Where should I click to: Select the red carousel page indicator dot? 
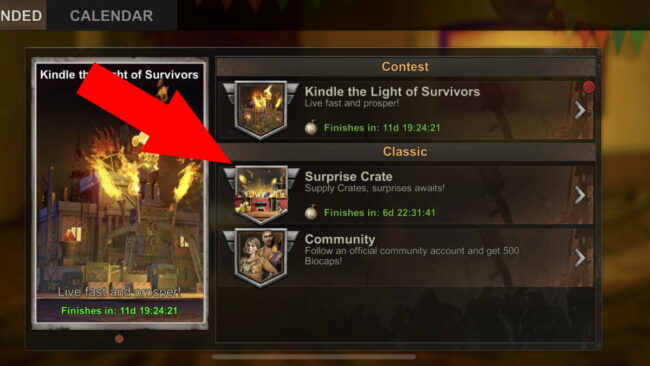119,339
